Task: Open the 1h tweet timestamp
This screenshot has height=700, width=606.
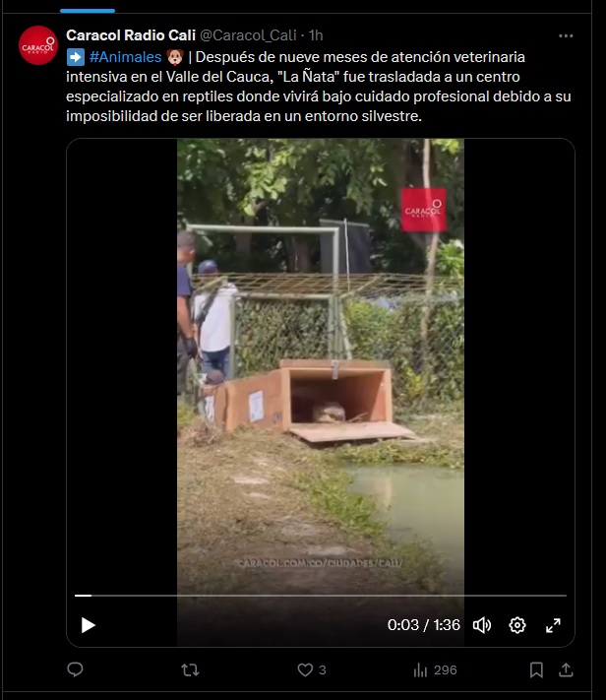Action: 316,35
